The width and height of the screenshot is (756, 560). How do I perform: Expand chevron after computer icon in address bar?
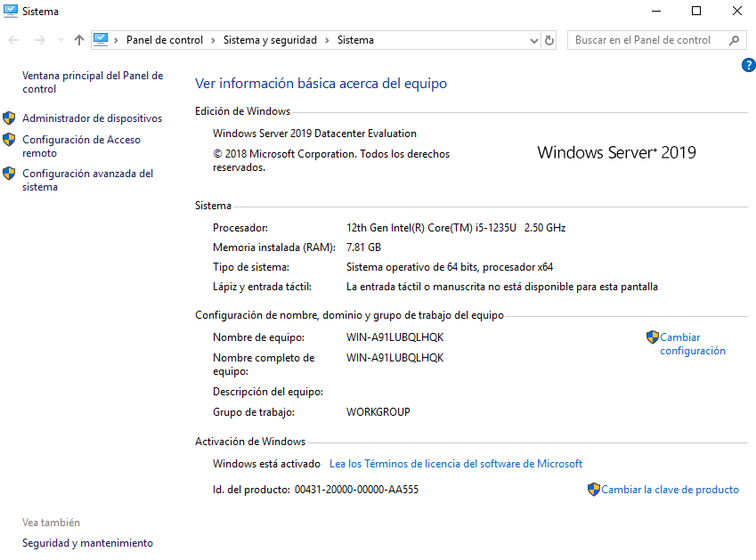(116, 40)
